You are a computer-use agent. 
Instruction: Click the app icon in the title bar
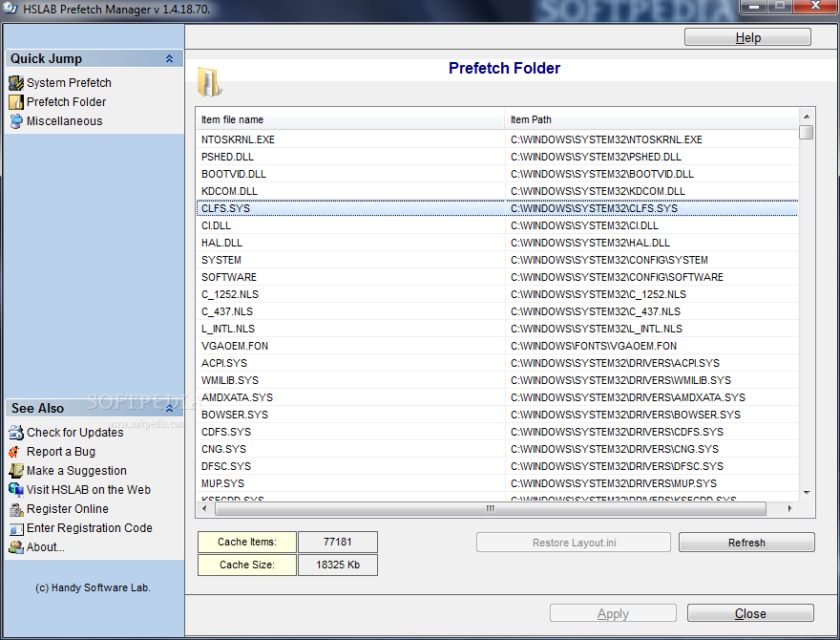coord(10,9)
